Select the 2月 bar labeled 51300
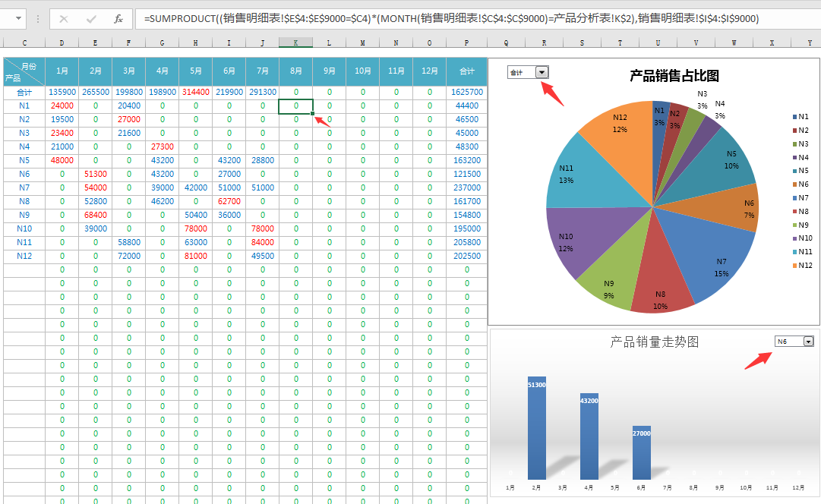This screenshot has width=821, height=504. [x=537, y=428]
